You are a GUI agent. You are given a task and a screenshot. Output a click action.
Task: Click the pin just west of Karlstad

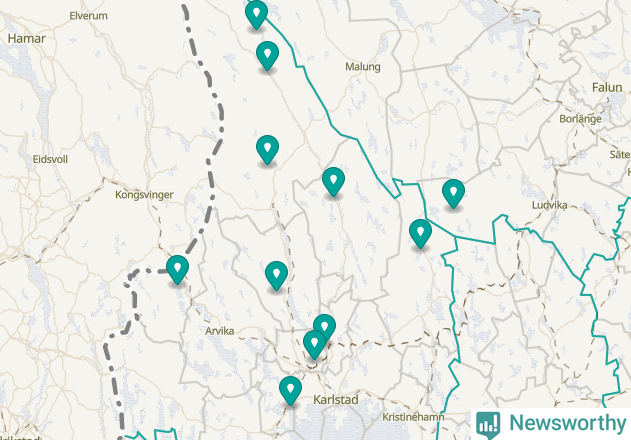291,391
